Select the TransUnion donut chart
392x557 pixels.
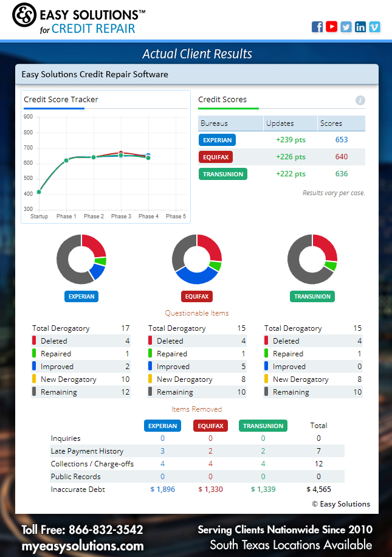312,259
